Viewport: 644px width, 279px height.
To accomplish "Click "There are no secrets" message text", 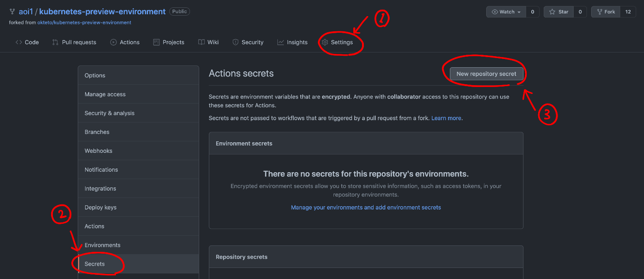I will click(x=366, y=174).
